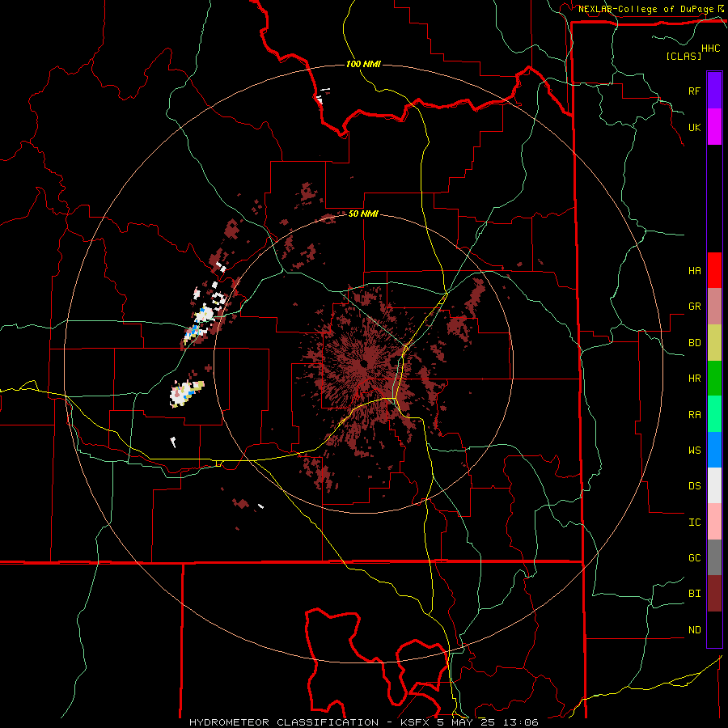Click the BI brown legend swatch
Image resolution: width=728 pixels, height=728 pixels.
[x=714, y=594]
